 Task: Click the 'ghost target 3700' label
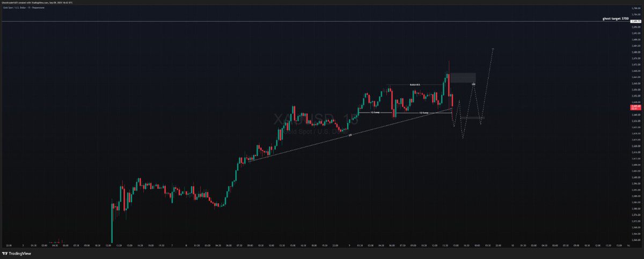pyautogui.click(x=615, y=19)
